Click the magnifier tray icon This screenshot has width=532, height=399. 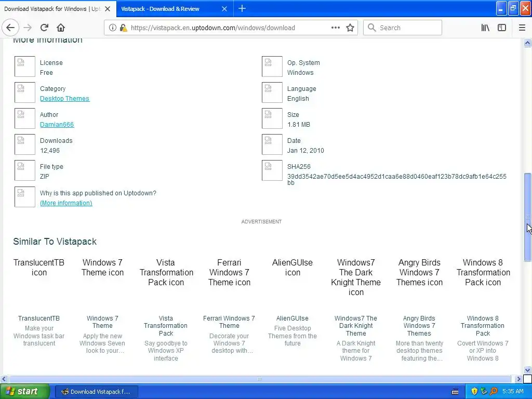tap(494, 392)
